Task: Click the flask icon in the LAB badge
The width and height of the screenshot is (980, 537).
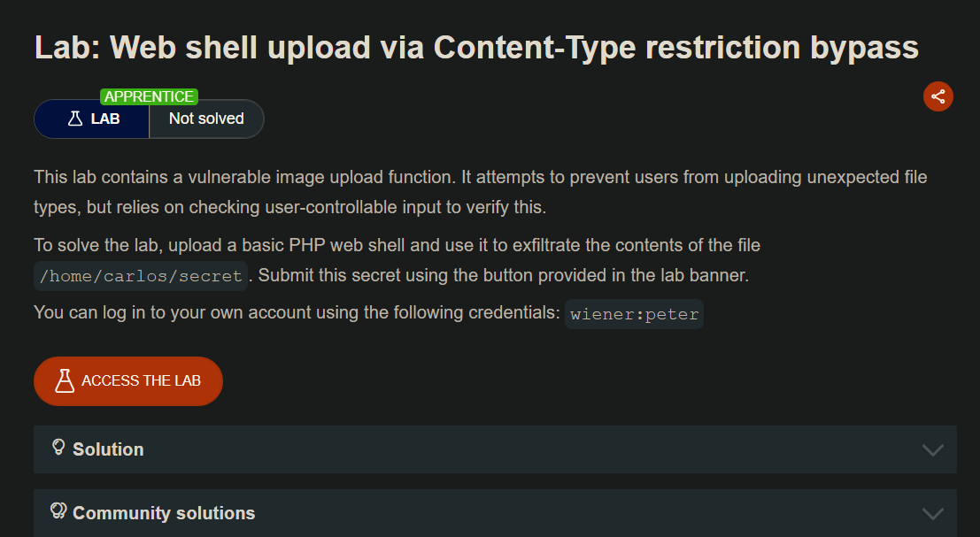Action: coord(75,119)
